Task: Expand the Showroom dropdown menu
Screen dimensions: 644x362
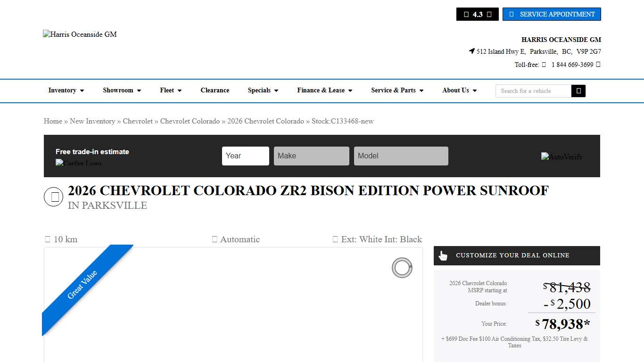Action: point(122,90)
